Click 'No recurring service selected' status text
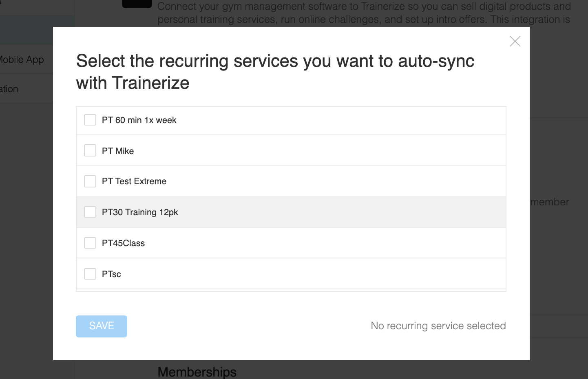 pyautogui.click(x=438, y=326)
